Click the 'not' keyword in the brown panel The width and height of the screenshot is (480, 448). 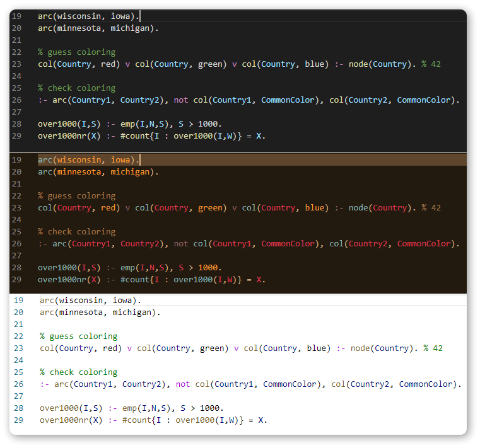(180, 244)
